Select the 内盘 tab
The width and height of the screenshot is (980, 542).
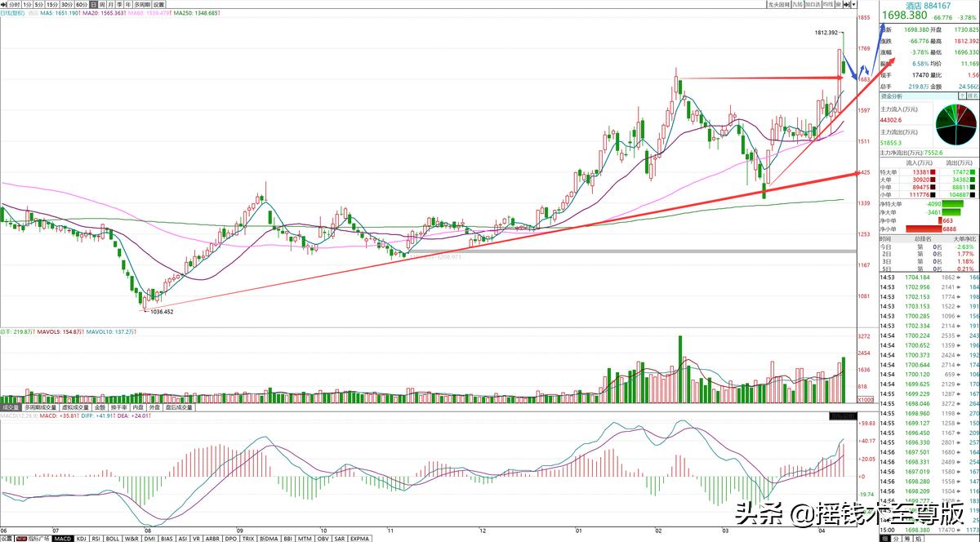pyautogui.click(x=138, y=406)
